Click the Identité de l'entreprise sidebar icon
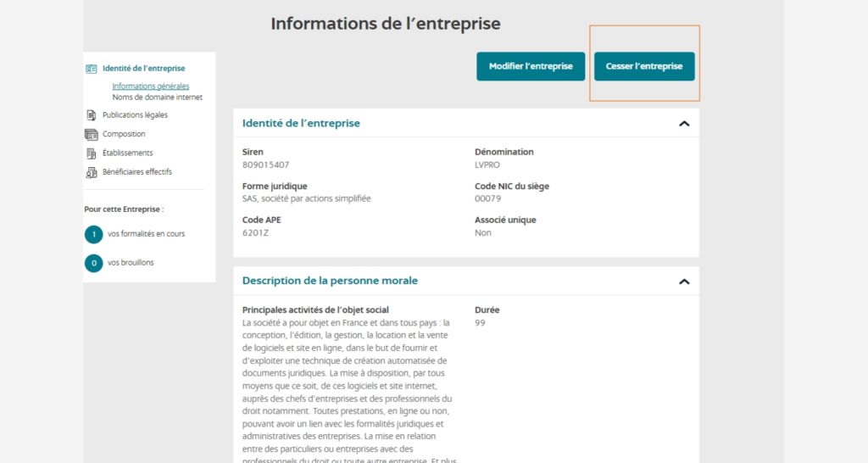The height and width of the screenshot is (463, 868). [92, 69]
